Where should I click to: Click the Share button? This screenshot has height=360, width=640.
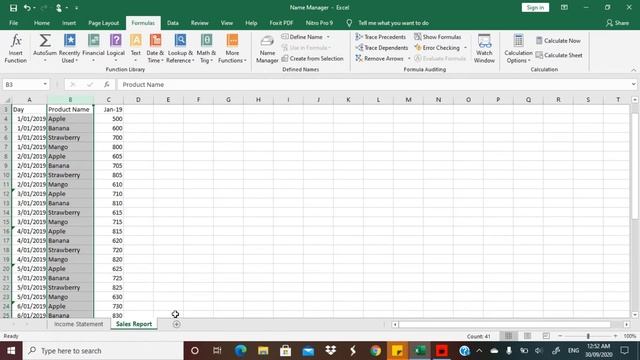(618, 23)
